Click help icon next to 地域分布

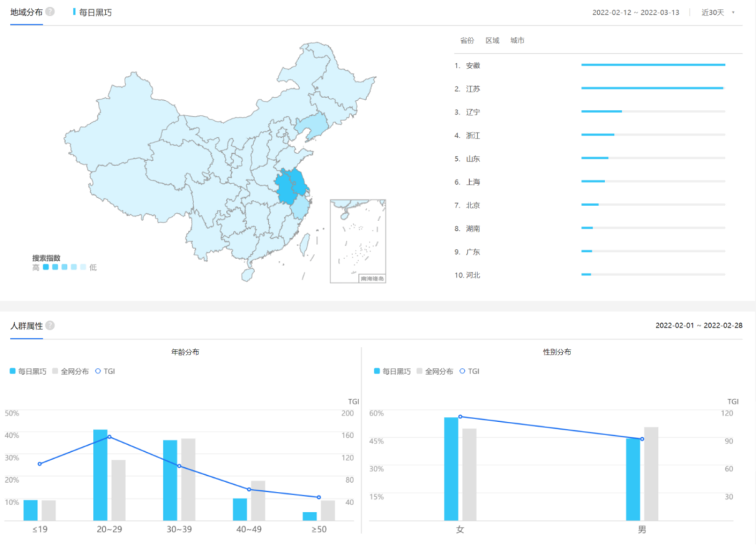click(50, 12)
